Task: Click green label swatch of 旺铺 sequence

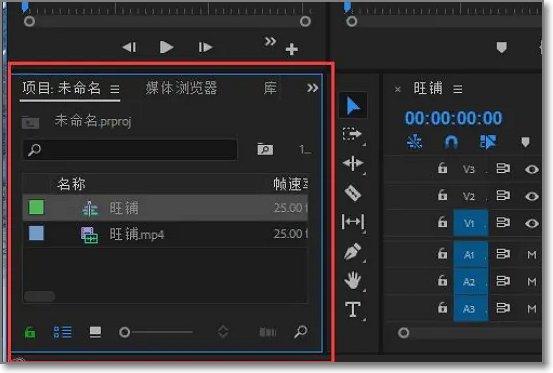Action: 36,207
